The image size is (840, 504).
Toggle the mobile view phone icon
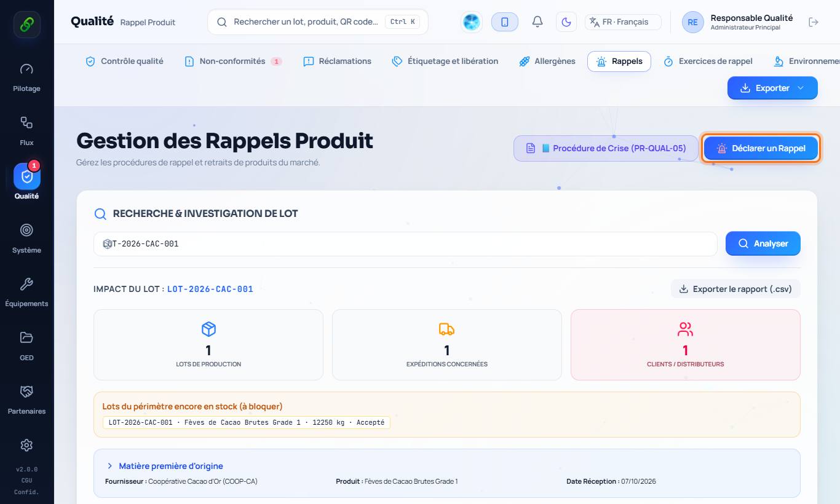[504, 22]
